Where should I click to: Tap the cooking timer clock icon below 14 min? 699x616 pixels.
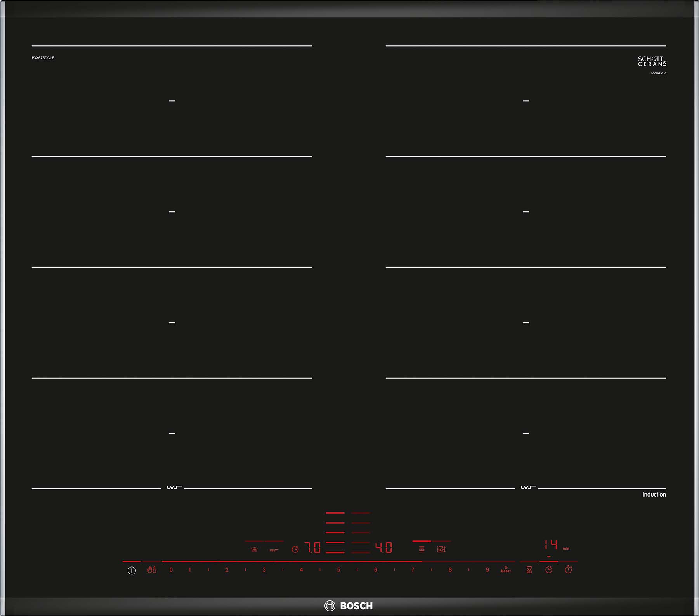click(x=549, y=570)
